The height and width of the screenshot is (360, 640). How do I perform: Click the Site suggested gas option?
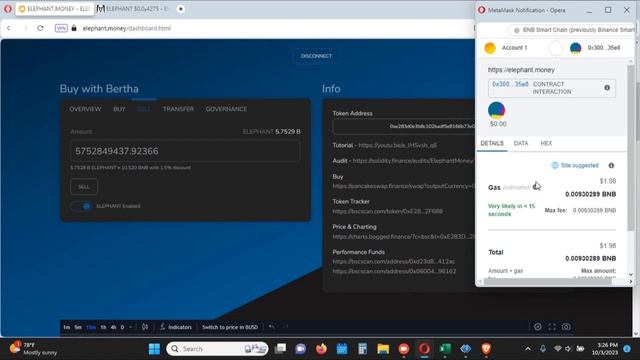coord(575,165)
